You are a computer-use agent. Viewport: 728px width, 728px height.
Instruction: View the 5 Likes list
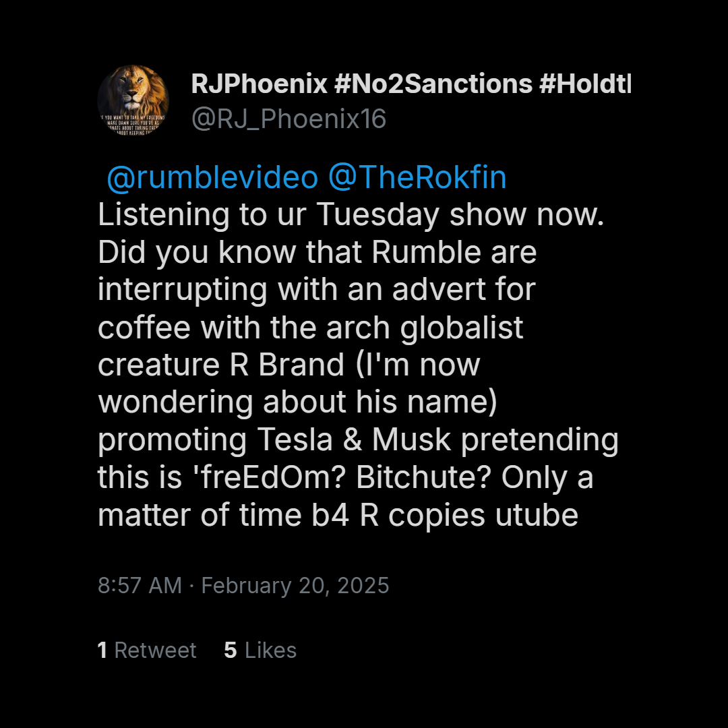click(x=260, y=650)
